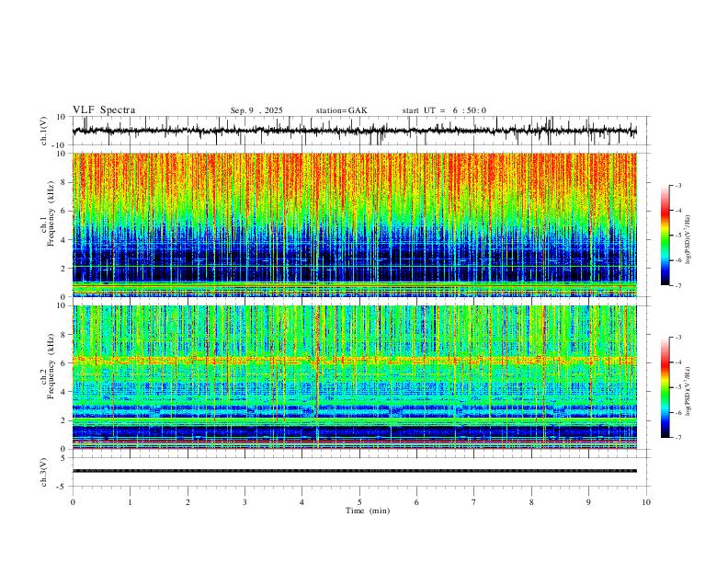Image resolution: width=728 pixels, height=563 pixels.
Task: Click the time axis tick label "1"
Action: click(130, 502)
